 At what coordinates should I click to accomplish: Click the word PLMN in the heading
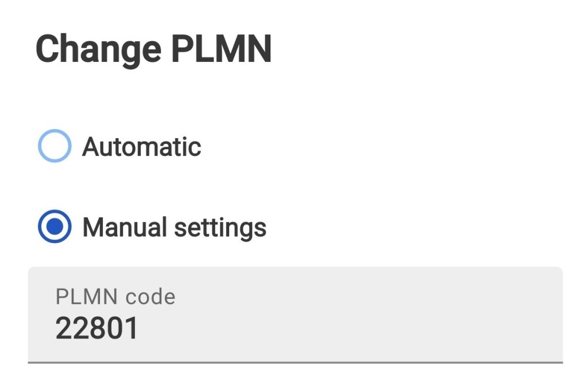tap(221, 49)
